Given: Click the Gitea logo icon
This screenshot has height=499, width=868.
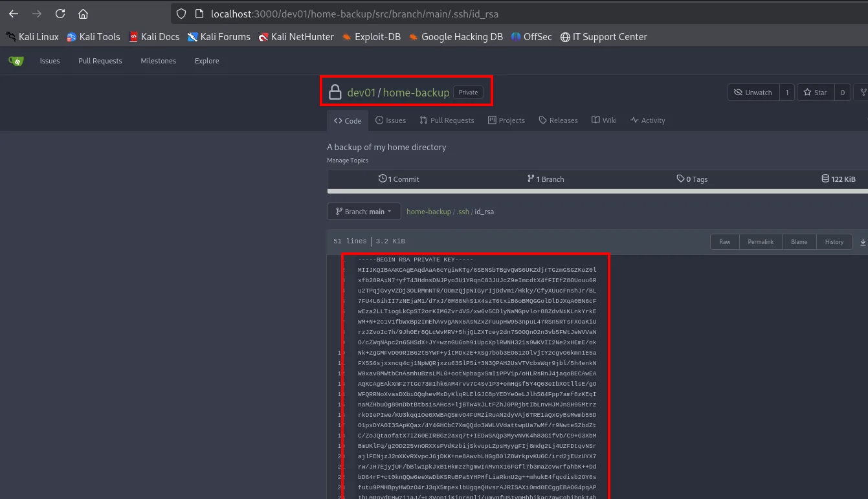Looking at the screenshot, I should [x=16, y=61].
